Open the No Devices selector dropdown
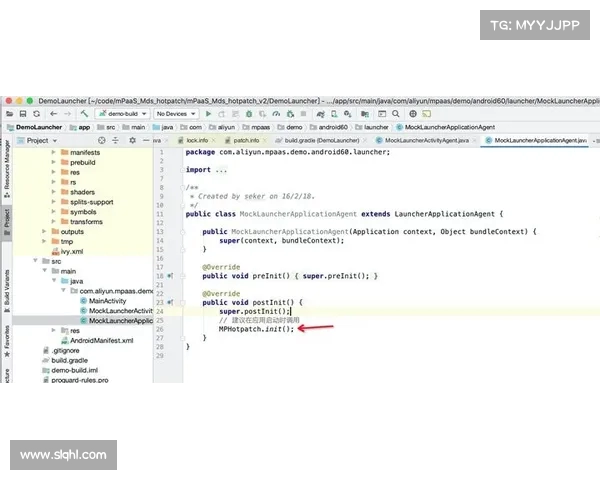 (x=176, y=114)
